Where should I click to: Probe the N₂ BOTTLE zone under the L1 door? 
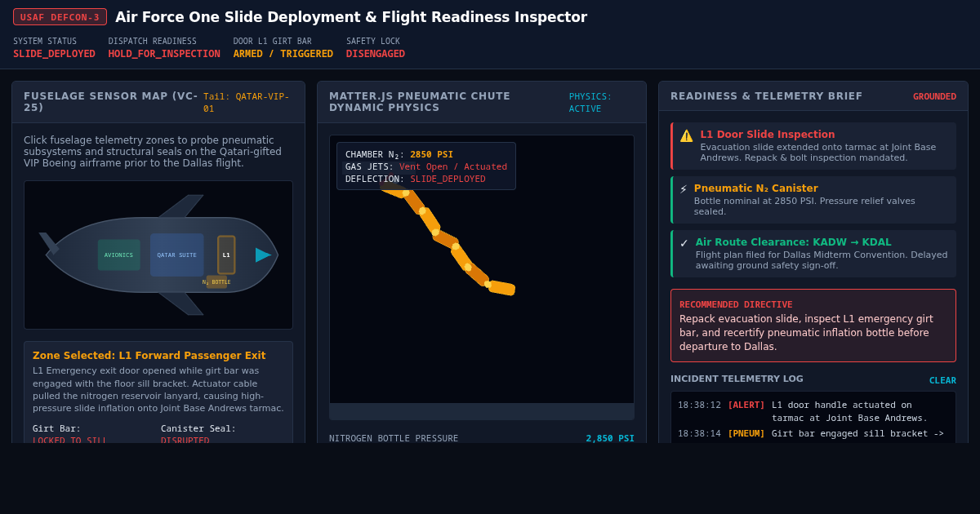(216, 281)
